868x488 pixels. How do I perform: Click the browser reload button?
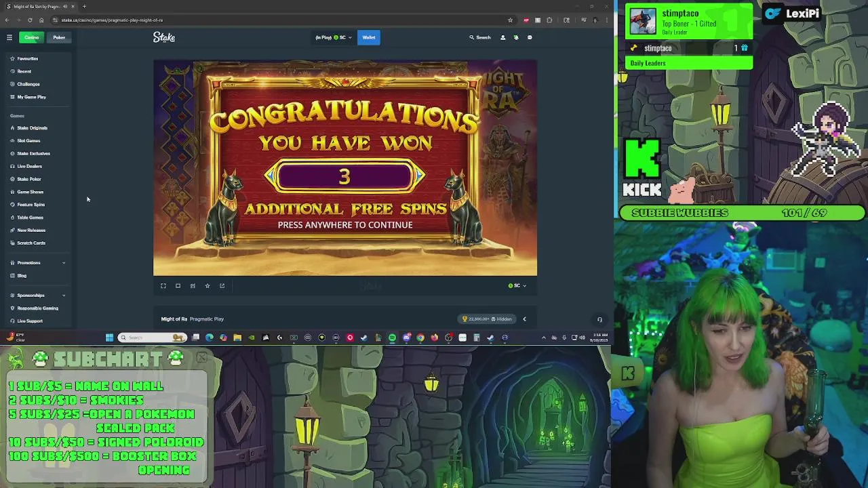tap(30, 20)
